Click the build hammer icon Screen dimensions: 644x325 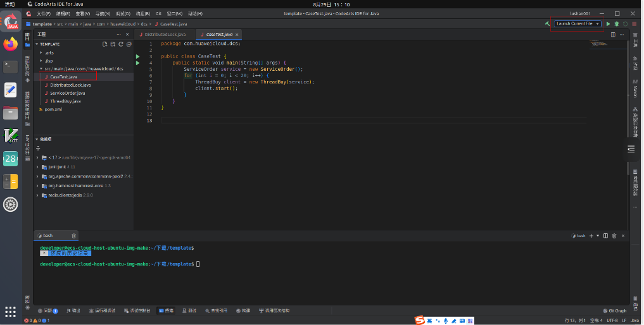[547, 23]
